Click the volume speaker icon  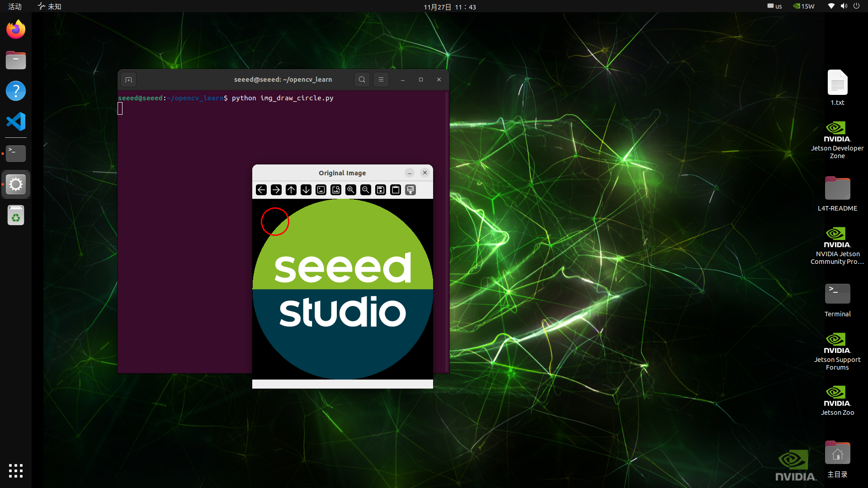pyautogui.click(x=844, y=6)
